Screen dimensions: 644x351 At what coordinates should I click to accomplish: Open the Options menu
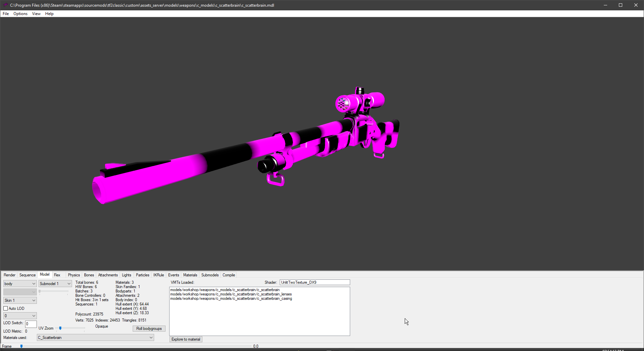(20, 14)
